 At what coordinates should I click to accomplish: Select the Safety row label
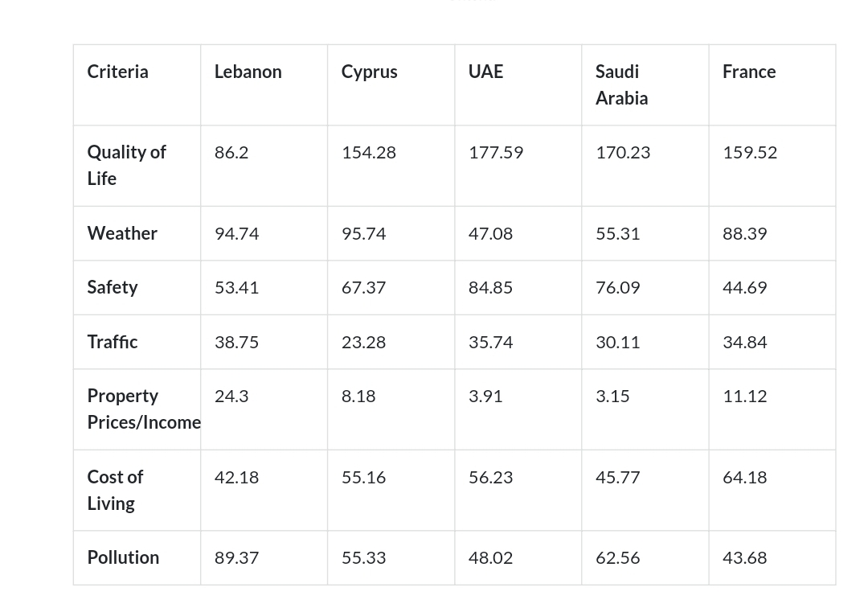pyautogui.click(x=113, y=288)
